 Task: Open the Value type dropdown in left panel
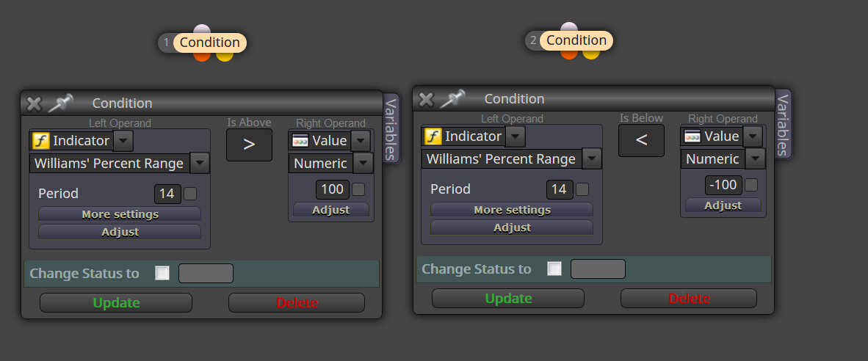point(361,141)
